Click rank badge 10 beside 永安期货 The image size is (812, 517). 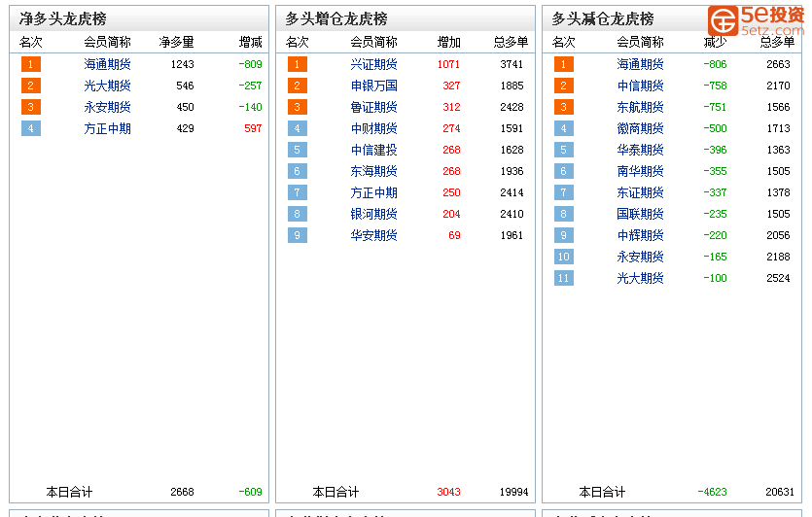(563, 257)
